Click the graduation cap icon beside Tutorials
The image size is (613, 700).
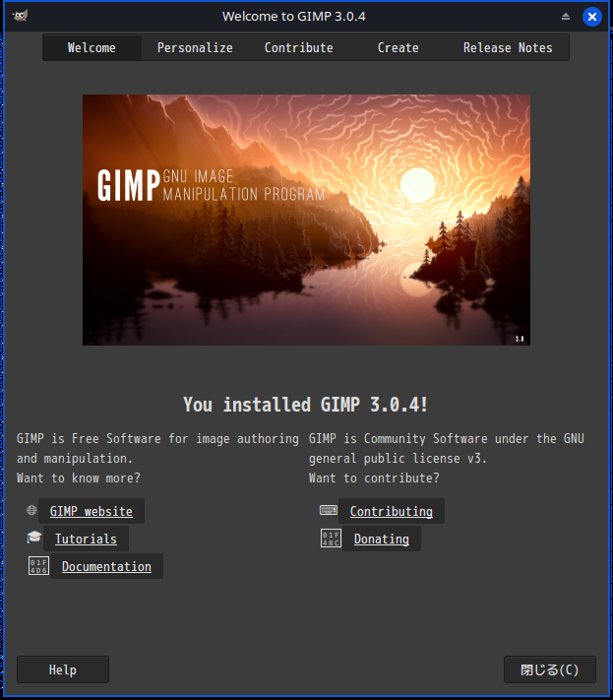[x=33, y=537]
